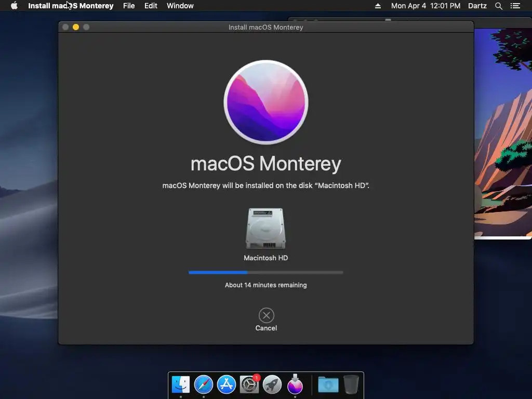Minimize the installer with yellow button
532x399 pixels.
pos(76,27)
